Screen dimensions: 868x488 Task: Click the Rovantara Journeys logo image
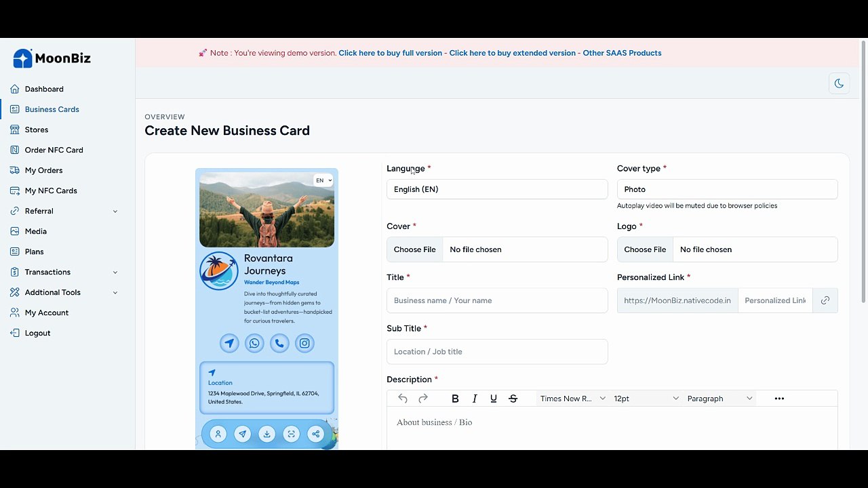(219, 270)
